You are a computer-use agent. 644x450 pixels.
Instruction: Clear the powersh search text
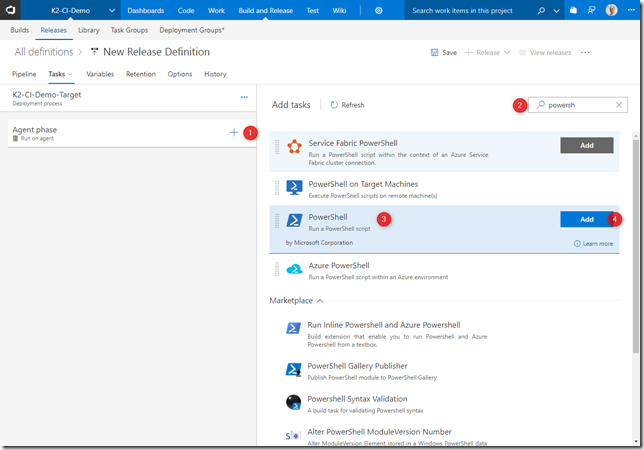(x=619, y=105)
